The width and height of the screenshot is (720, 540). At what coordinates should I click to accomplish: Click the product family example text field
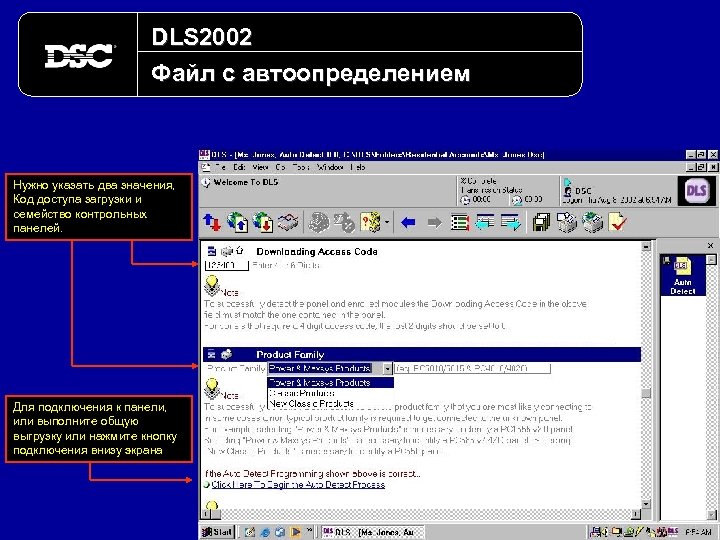click(x=472, y=368)
